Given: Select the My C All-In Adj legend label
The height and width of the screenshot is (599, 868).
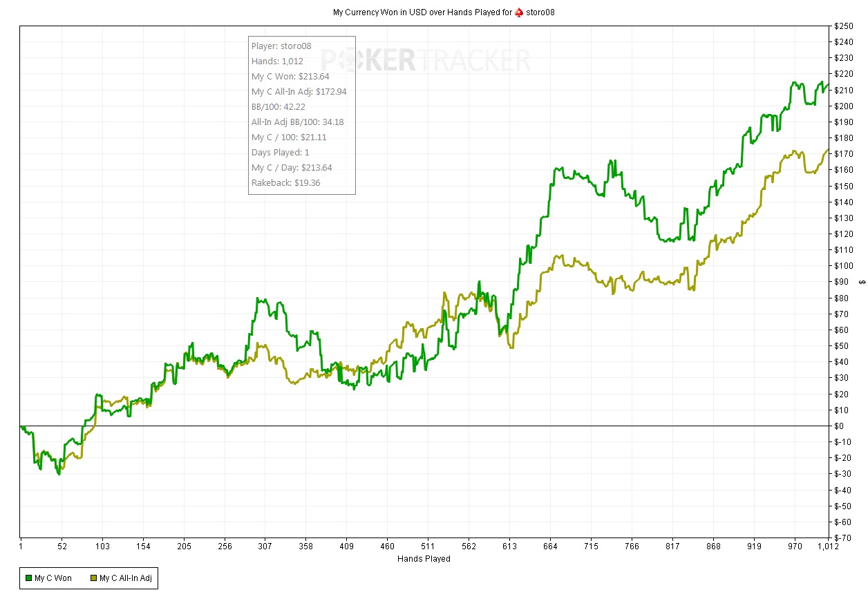Looking at the screenshot, I should pyautogui.click(x=126, y=578).
